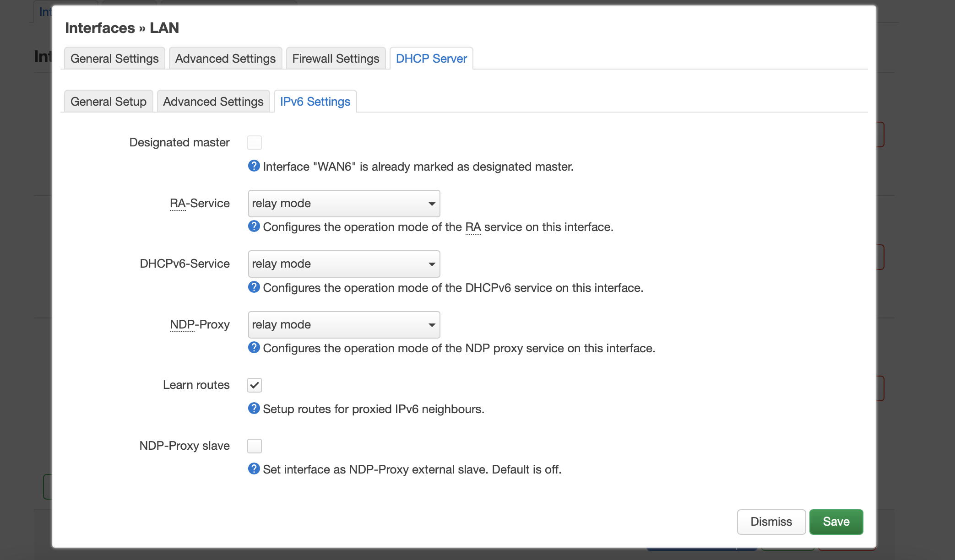Click help icon beside NDP-Proxy external slave text
Viewport: 955px width, 560px height.
click(254, 469)
